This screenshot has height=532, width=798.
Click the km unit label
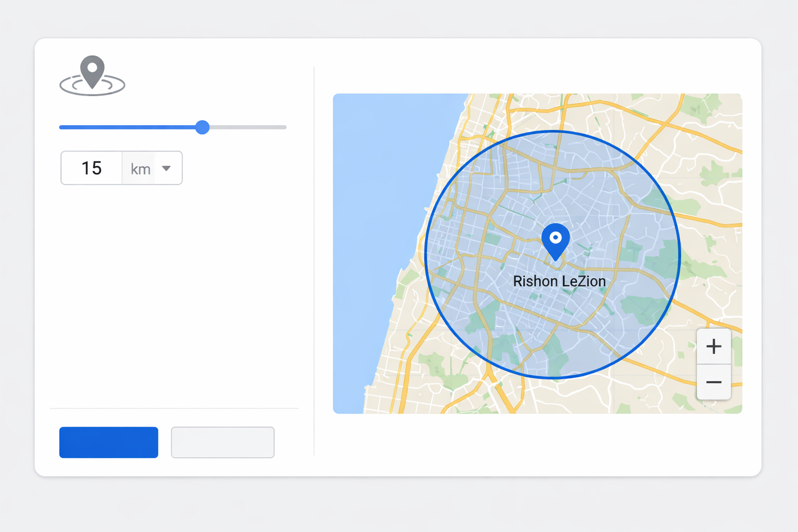pos(139,168)
